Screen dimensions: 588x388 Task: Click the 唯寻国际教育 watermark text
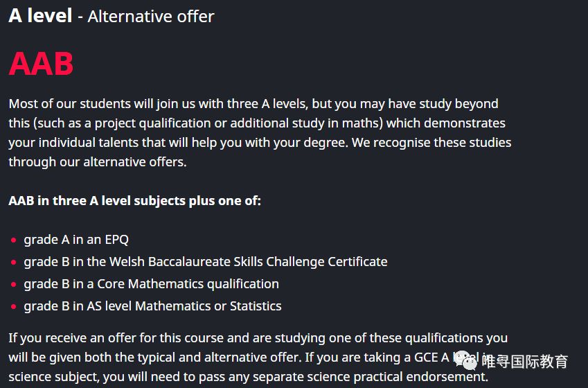point(524,362)
